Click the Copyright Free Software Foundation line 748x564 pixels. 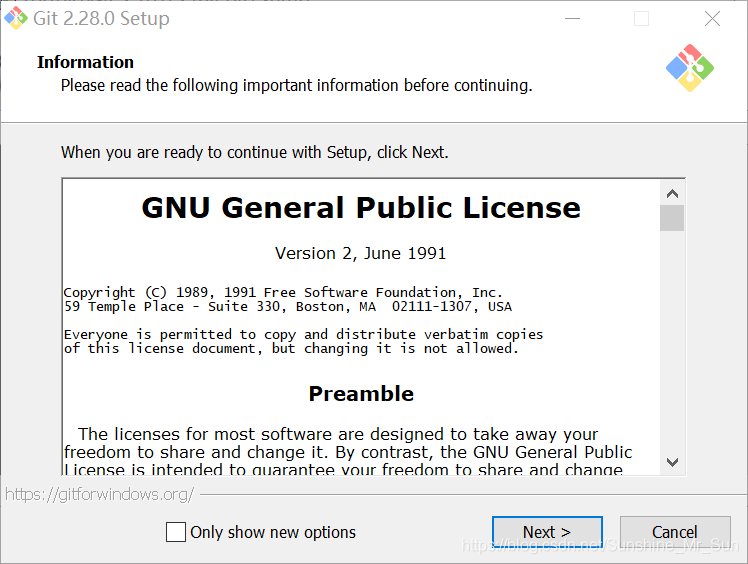pos(283,292)
